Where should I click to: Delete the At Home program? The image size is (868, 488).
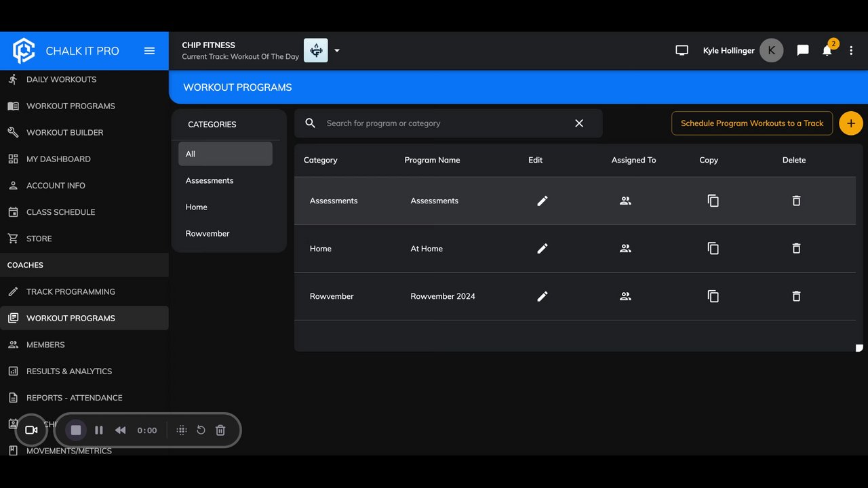click(796, 249)
